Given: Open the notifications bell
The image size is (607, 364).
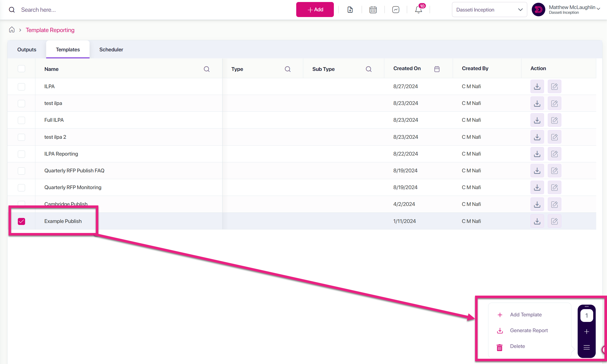Looking at the screenshot, I should (419, 10).
